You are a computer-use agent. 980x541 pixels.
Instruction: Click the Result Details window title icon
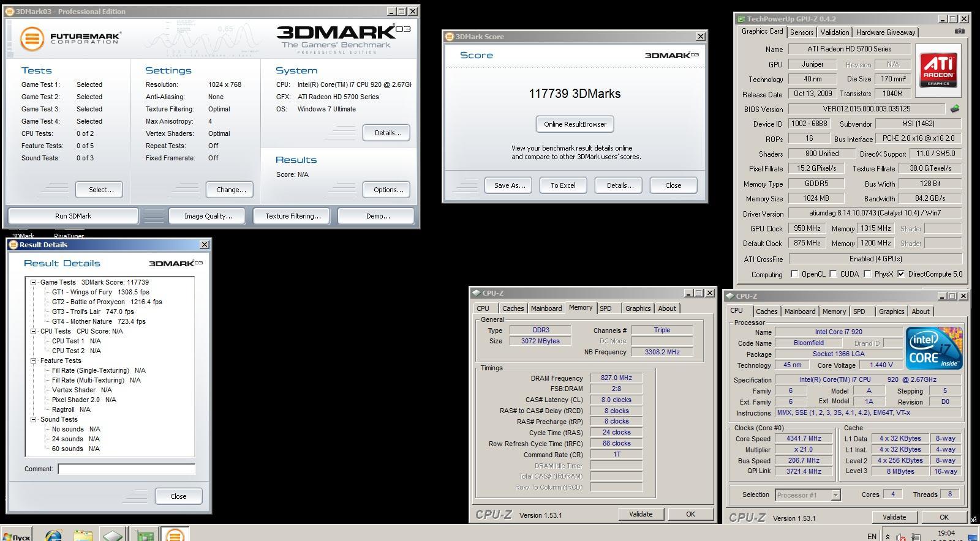[13, 245]
